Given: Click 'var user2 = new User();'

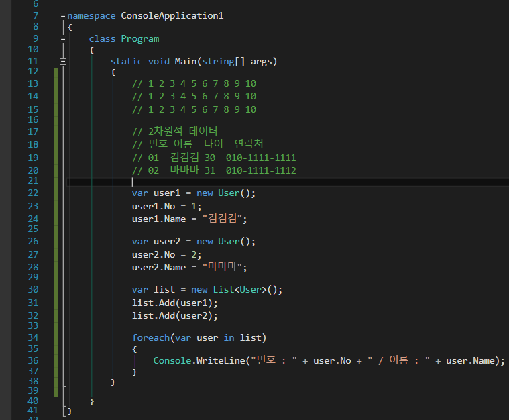Looking at the screenshot, I should click(x=193, y=242).
